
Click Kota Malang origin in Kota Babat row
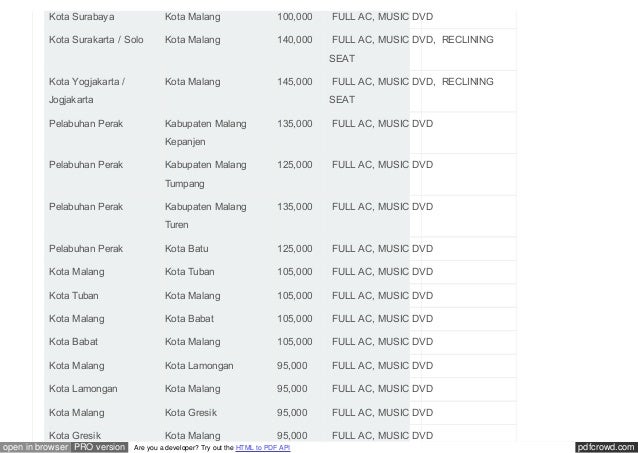point(76,319)
